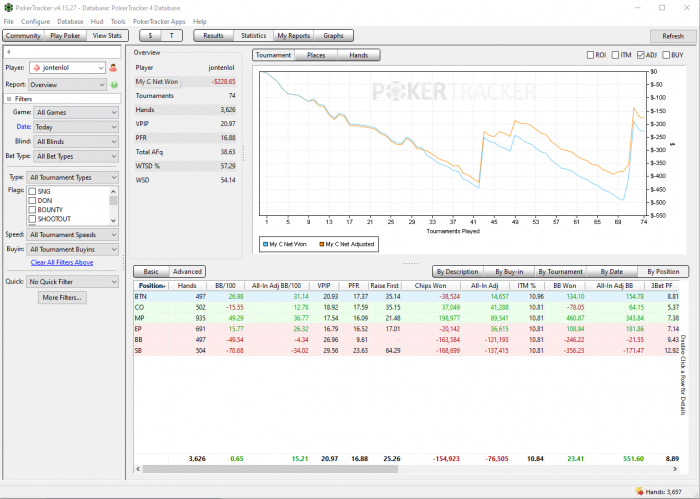The height and width of the screenshot is (499, 700).
Task: Select the Advanced stats view
Action: [187, 271]
